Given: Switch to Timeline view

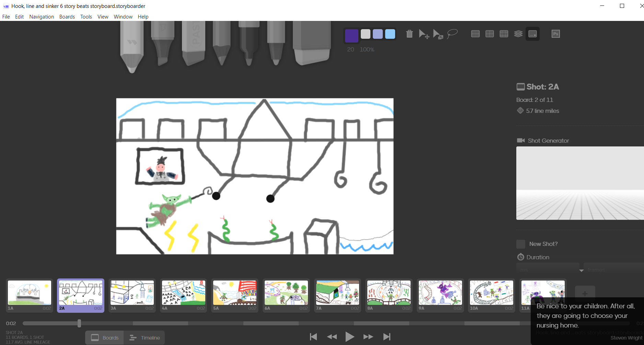Looking at the screenshot, I should pos(145,338).
